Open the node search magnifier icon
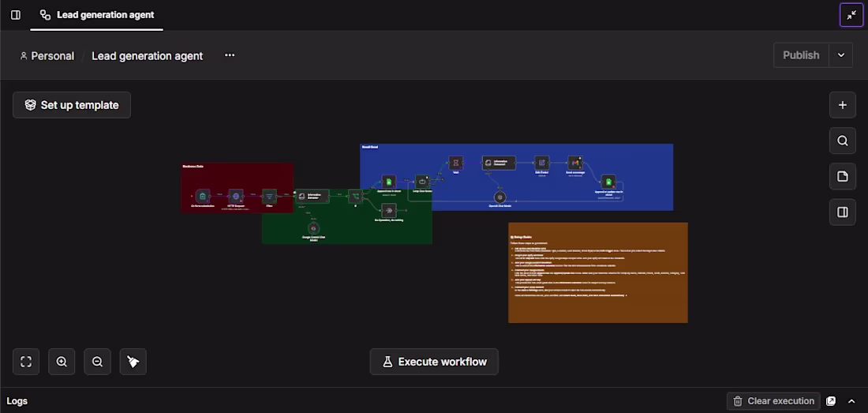The width and height of the screenshot is (868, 413). (843, 141)
